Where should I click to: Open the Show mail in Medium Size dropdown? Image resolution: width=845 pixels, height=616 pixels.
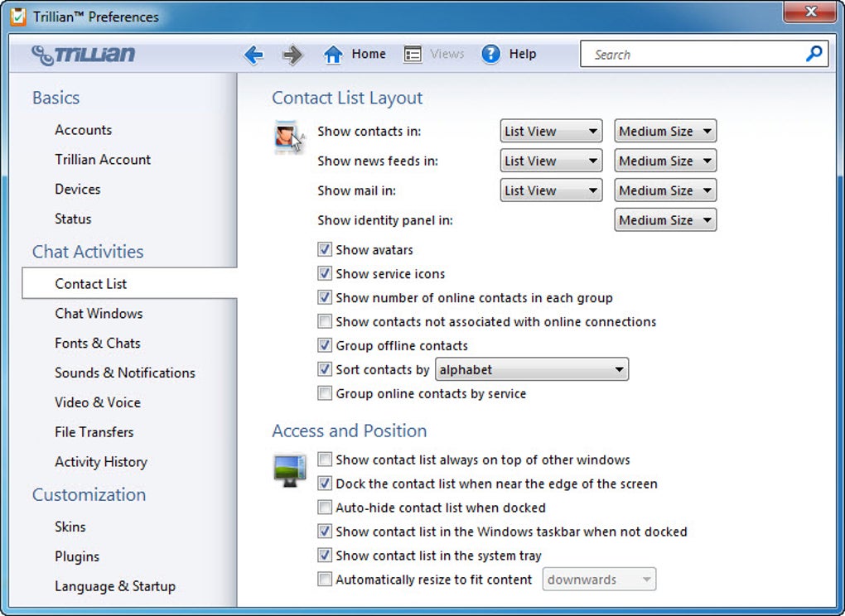[665, 190]
